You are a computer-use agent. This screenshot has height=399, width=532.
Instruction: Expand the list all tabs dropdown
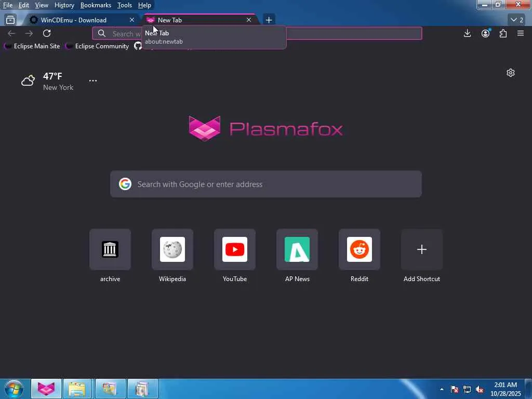point(517,20)
